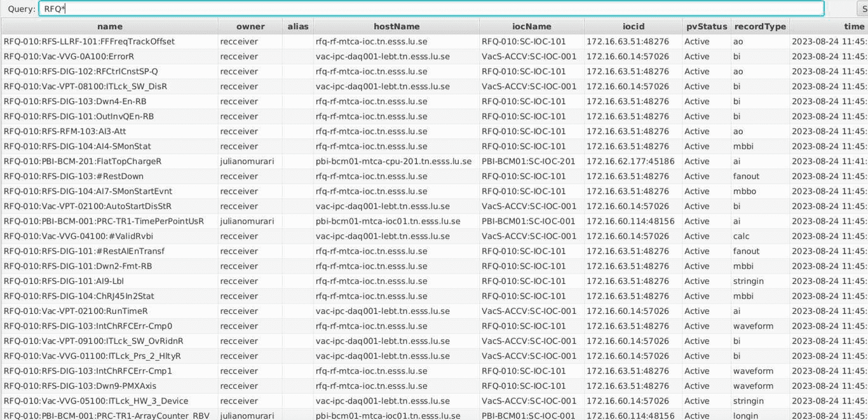Image resolution: width=868 pixels, height=420 pixels.
Task: Click the PBI-BCM01:SC-IOC-201 iocName cell
Action: (528, 161)
